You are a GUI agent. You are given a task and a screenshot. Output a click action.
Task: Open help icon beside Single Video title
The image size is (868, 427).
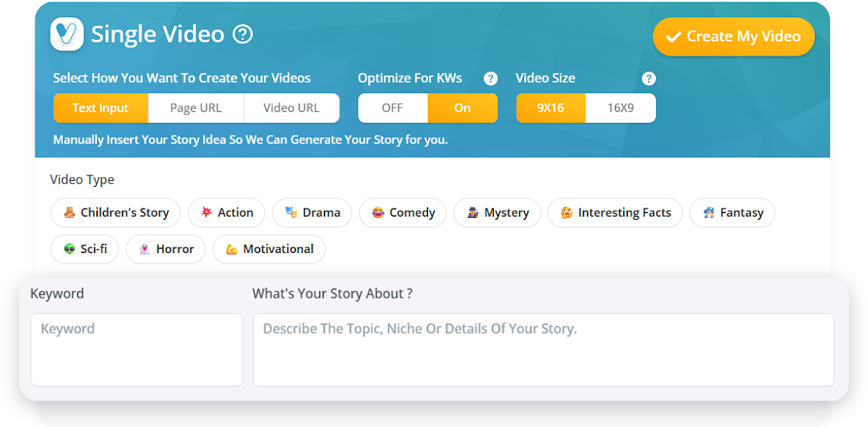(243, 35)
